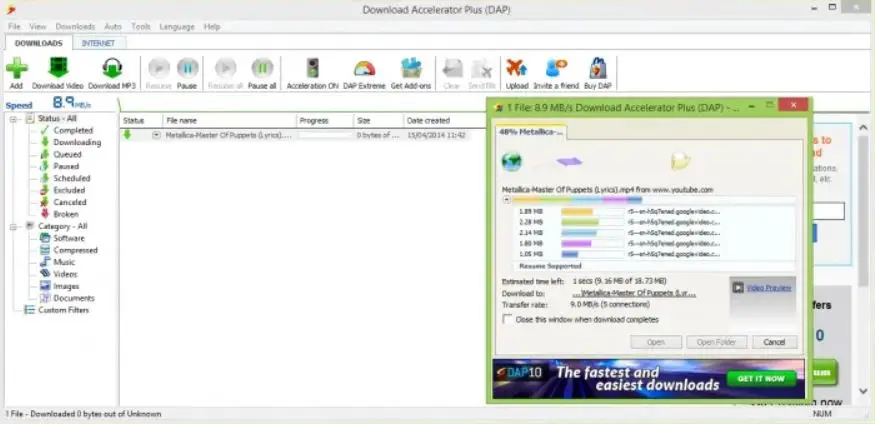Screen dimensions: 875x424
Task: Open the Download Video tool
Action: (x=57, y=68)
